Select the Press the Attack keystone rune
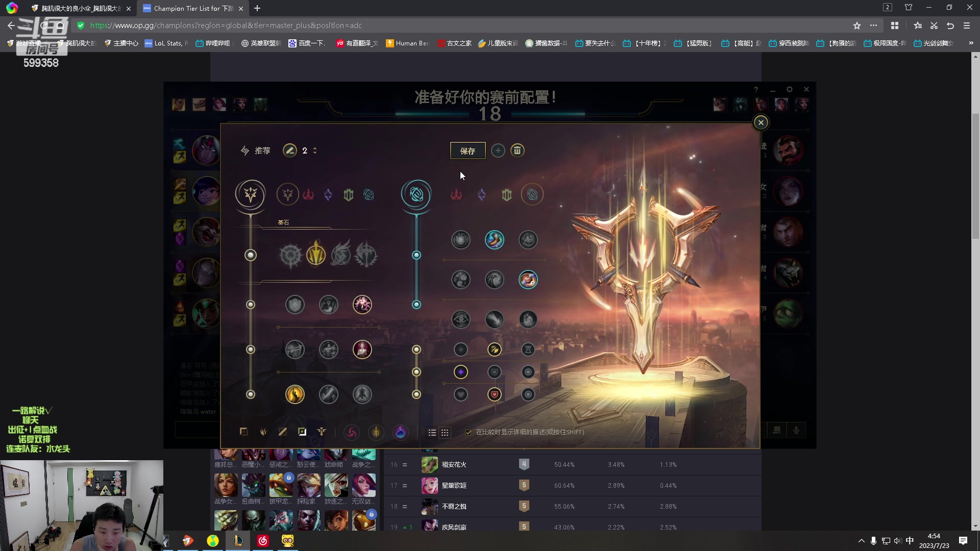Viewport: 980px width, 551px height. tap(291, 255)
